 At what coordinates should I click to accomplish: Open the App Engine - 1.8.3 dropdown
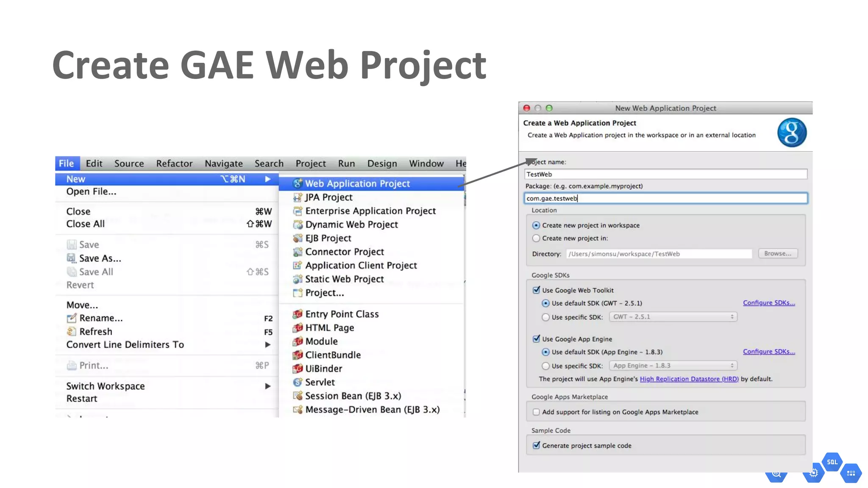(x=673, y=366)
